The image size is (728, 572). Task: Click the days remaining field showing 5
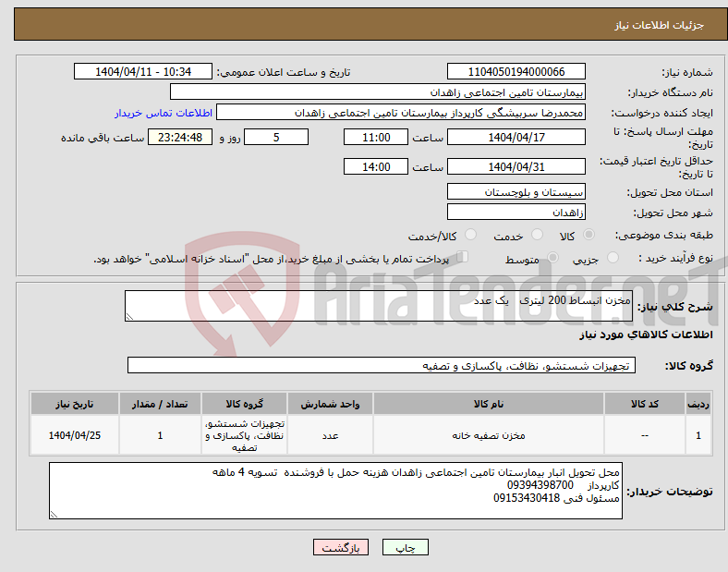click(x=276, y=137)
